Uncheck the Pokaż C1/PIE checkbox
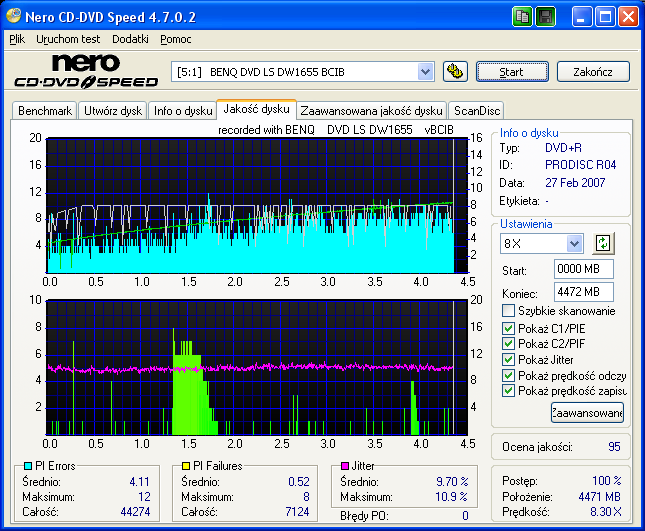Image resolution: width=645 pixels, height=531 pixels. (508, 328)
